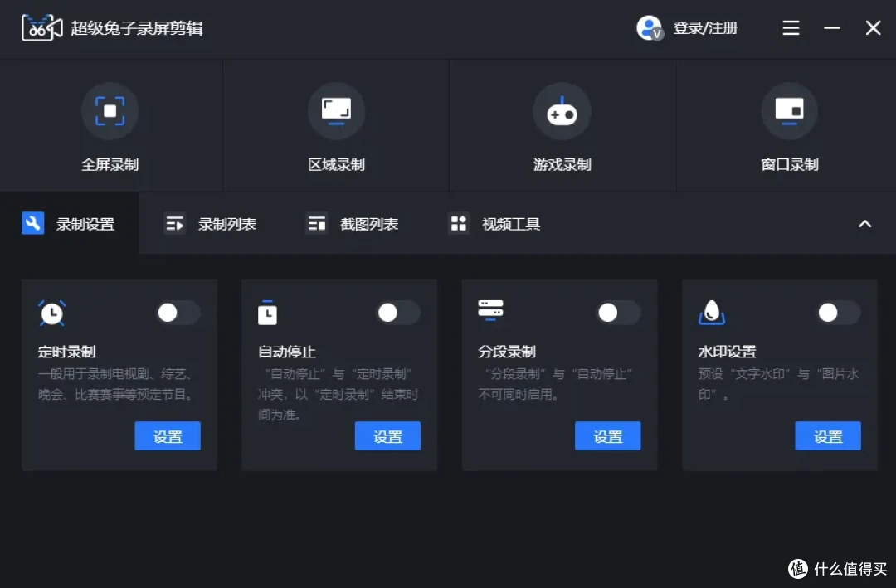Switch to 视频工具 tab
The width and height of the screenshot is (896, 588).
(494, 223)
